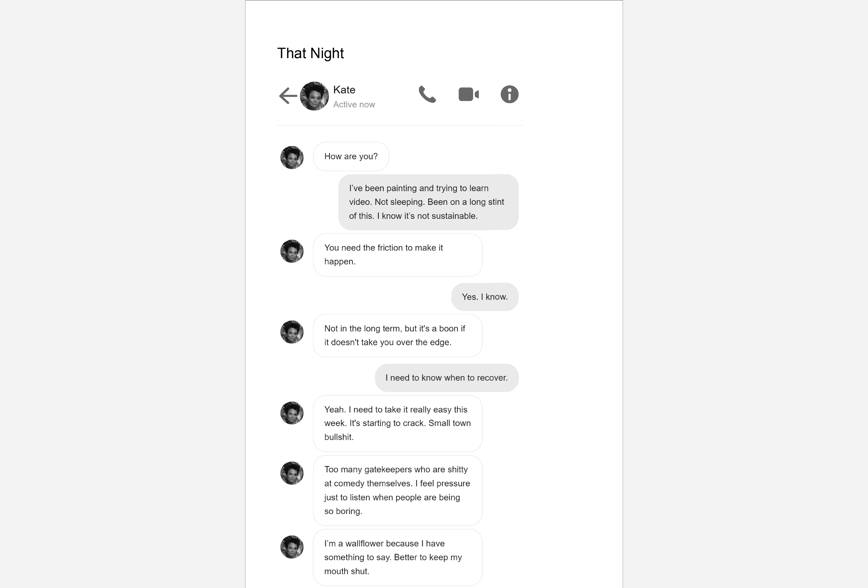Screen dimensions: 868x588
Task: Select the "I've been painting" message bubble
Action: tap(428, 202)
